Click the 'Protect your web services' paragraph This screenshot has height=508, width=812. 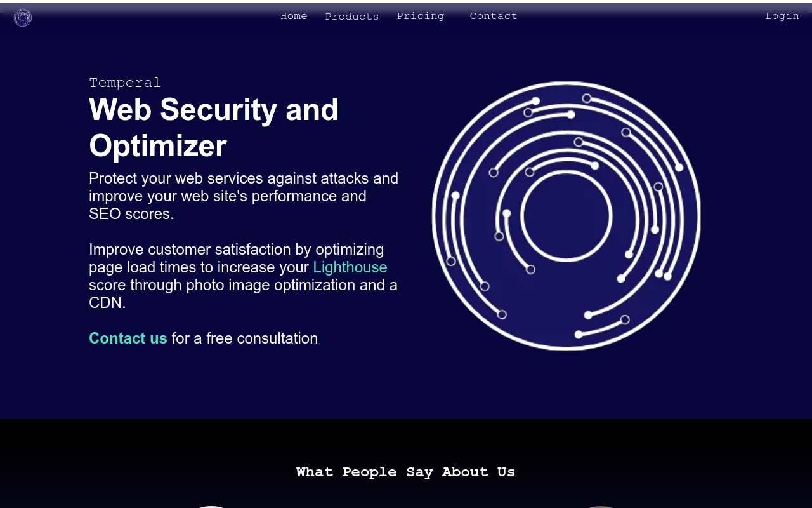pos(244,196)
